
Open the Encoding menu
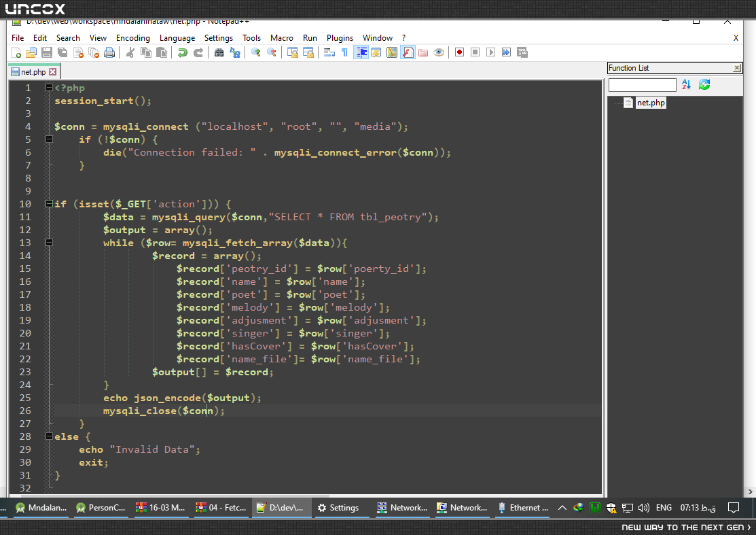tap(133, 38)
